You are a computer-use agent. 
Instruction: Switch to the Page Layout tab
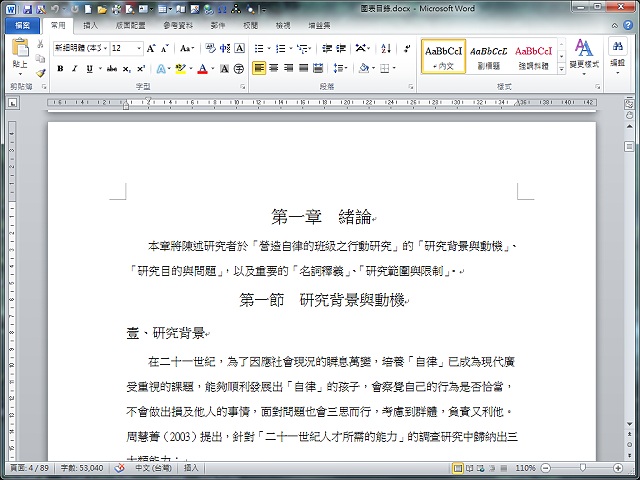pyautogui.click(x=131, y=26)
